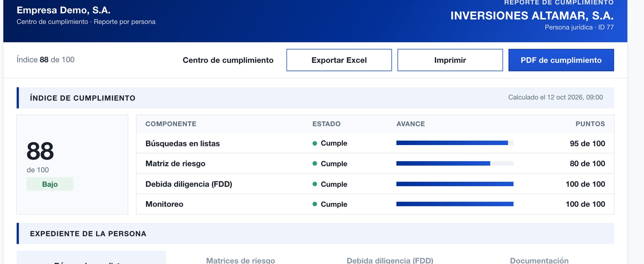This screenshot has width=644, height=264.
Task: Click the Monitoreo 100 de 100 value
Action: 585,204
